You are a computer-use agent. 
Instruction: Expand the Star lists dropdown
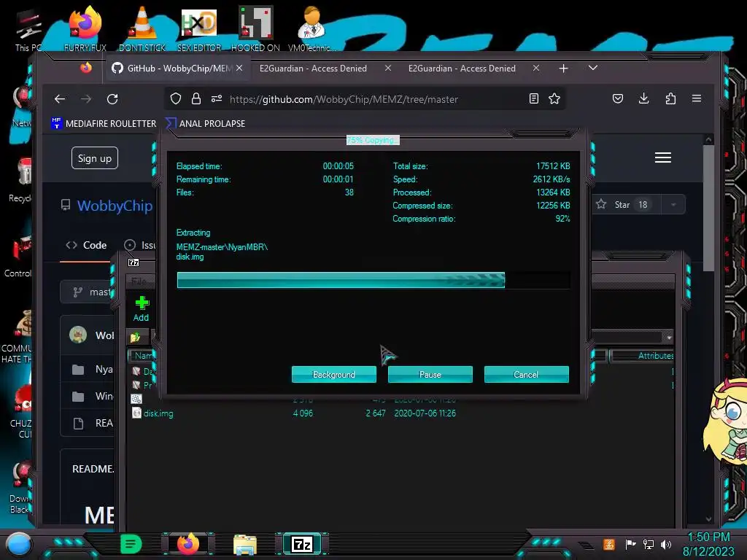(673, 205)
